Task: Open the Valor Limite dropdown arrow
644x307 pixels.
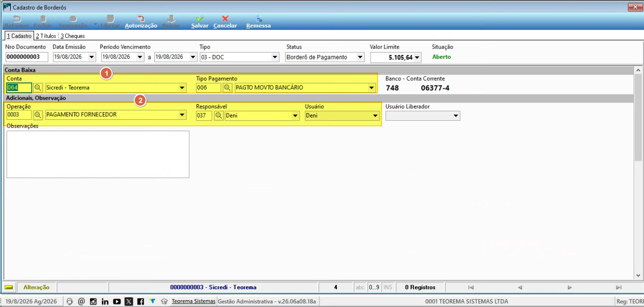Action: click(417, 58)
